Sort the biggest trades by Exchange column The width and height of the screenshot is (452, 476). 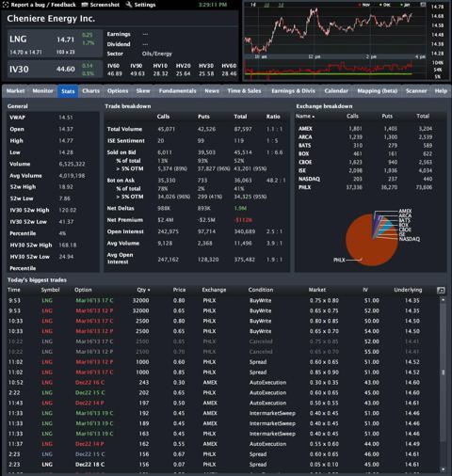[214, 290]
